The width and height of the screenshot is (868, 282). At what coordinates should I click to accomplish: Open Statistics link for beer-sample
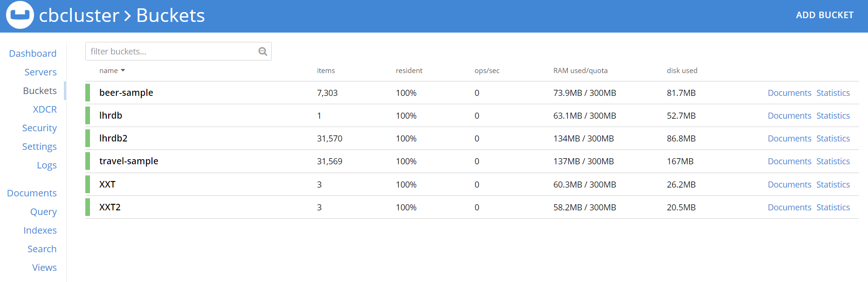click(x=833, y=93)
